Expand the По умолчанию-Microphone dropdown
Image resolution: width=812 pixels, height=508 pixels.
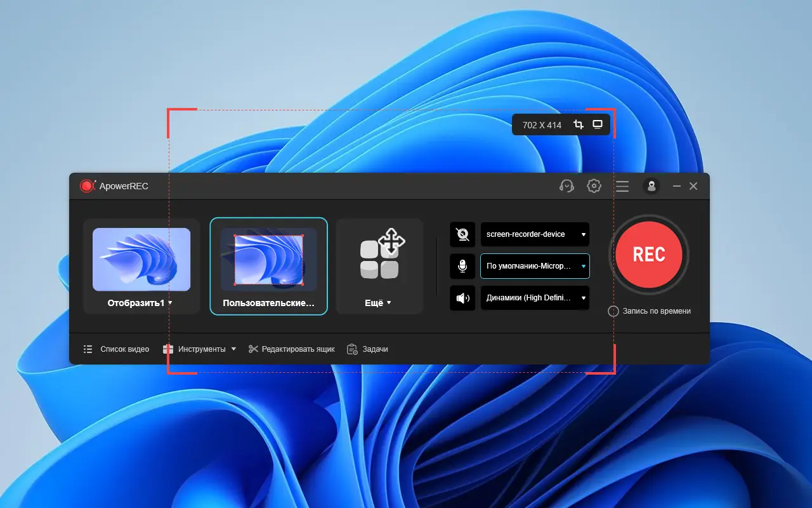pos(535,266)
